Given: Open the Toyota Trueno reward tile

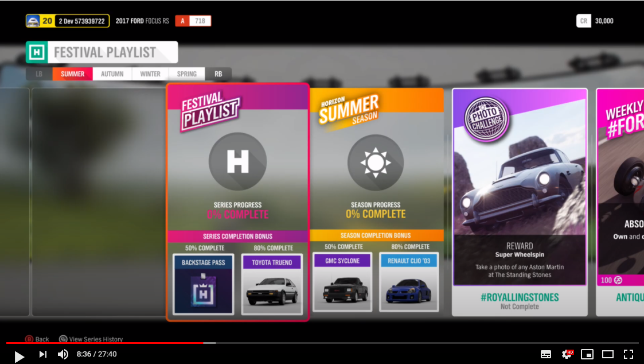Looking at the screenshot, I should pyautogui.click(x=272, y=284).
